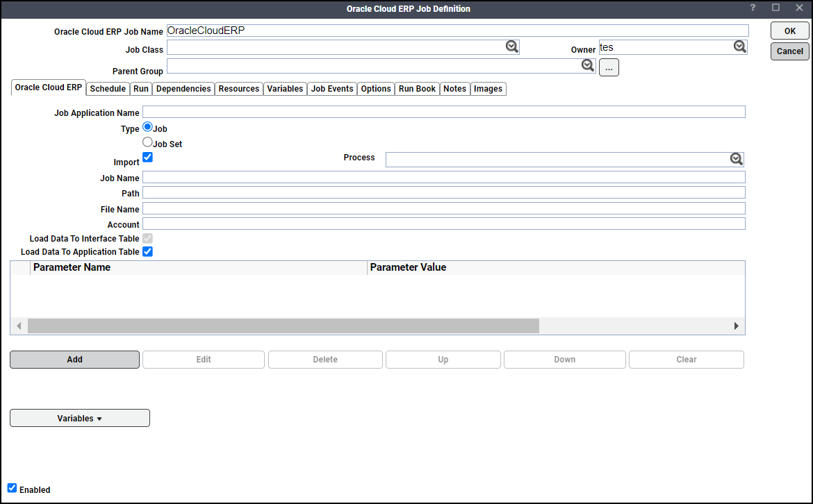Switch to the Run Book tab
The image size is (813, 504).
click(x=417, y=89)
